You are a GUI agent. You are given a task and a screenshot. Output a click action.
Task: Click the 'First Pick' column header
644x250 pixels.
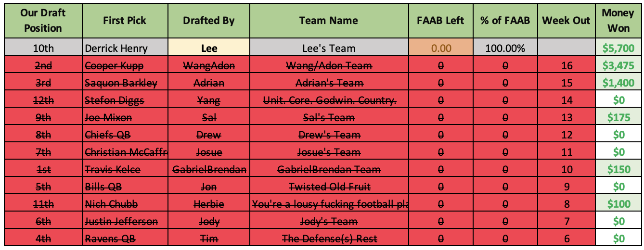125,21
